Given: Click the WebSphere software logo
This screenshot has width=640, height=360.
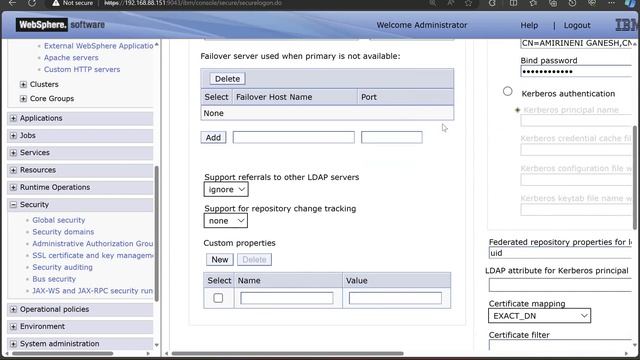Looking at the screenshot, I should tap(60, 25).
